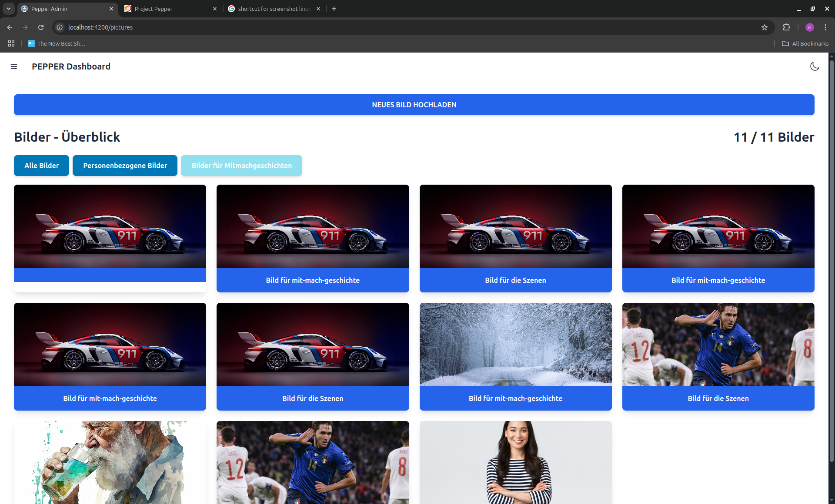
Task: Open the smiling woman in striped shirt image
Action: pos(515,462)
